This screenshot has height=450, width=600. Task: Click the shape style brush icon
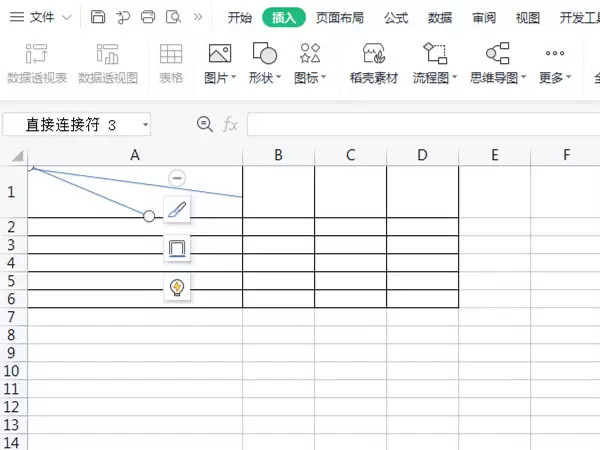pyautogui.click(x=177, y=209)
